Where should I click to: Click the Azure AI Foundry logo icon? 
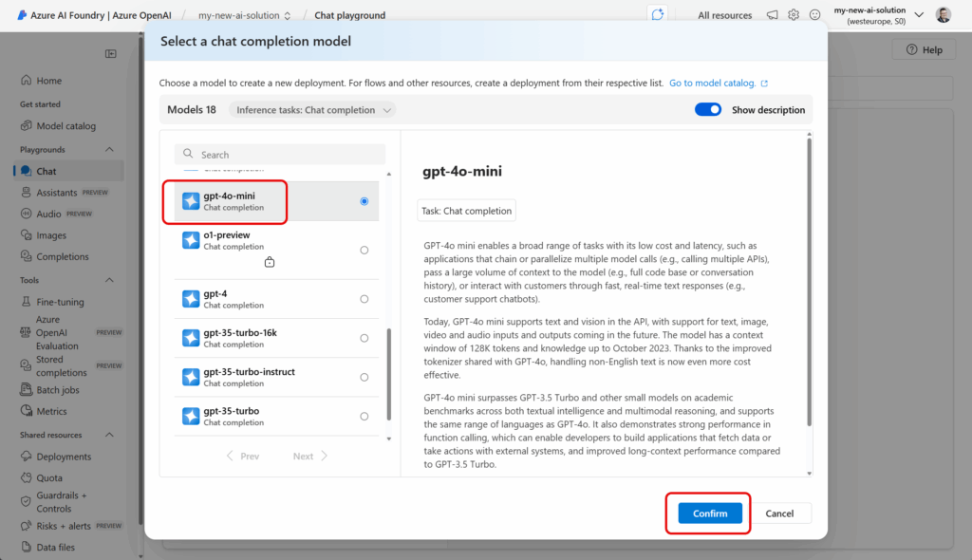coord(23,15)
